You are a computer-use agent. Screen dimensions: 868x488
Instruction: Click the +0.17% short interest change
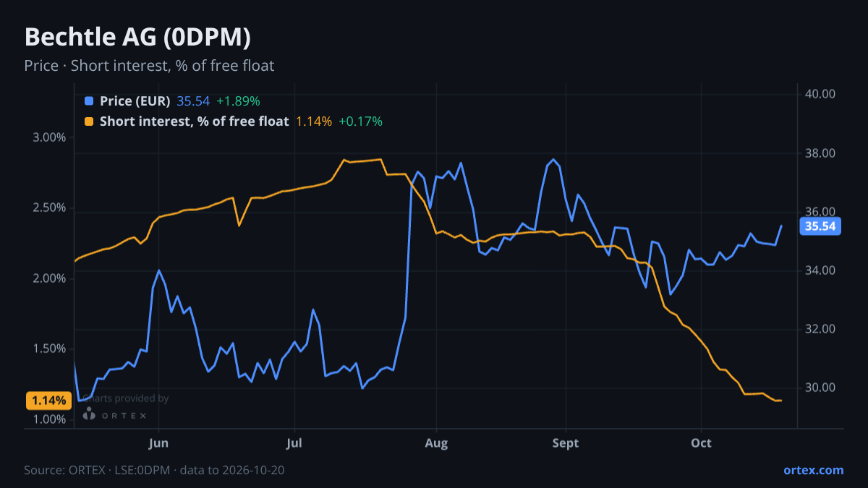360,121
